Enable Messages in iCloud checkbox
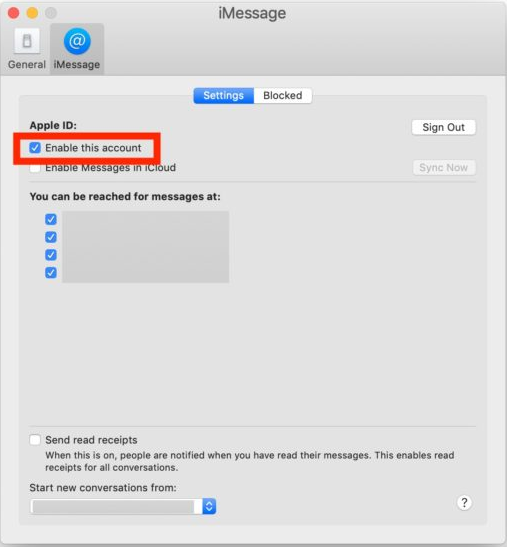This screenshot has height=547, width=507. coord(35,168)
